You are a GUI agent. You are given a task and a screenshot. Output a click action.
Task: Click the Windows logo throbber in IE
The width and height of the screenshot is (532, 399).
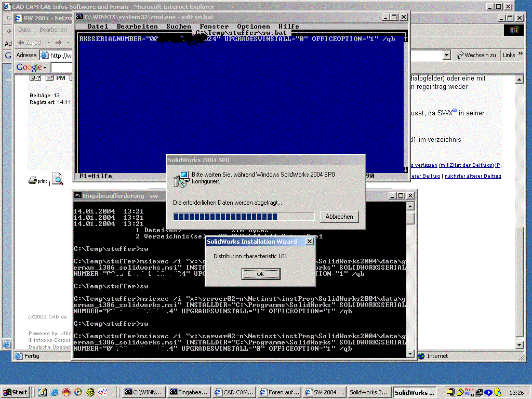(514, 30)
